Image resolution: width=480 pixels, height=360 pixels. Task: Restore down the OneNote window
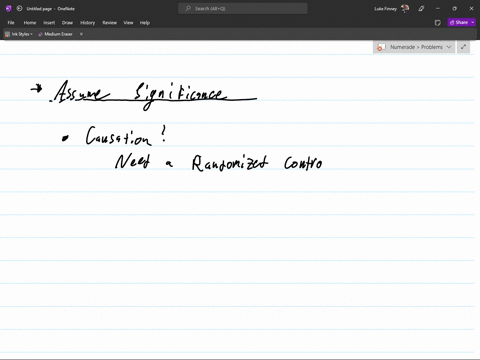[x=454, y=9]
